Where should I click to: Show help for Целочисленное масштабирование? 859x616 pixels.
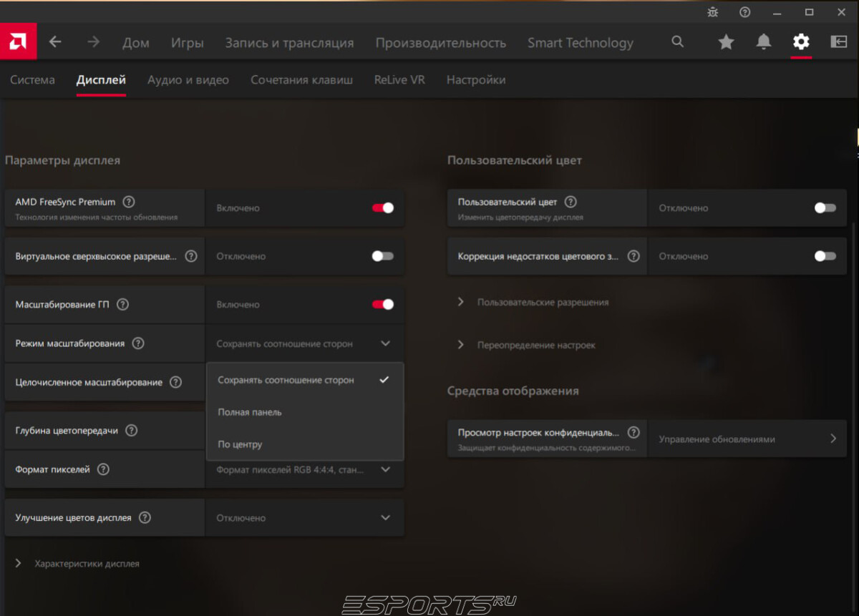(175, 382)
